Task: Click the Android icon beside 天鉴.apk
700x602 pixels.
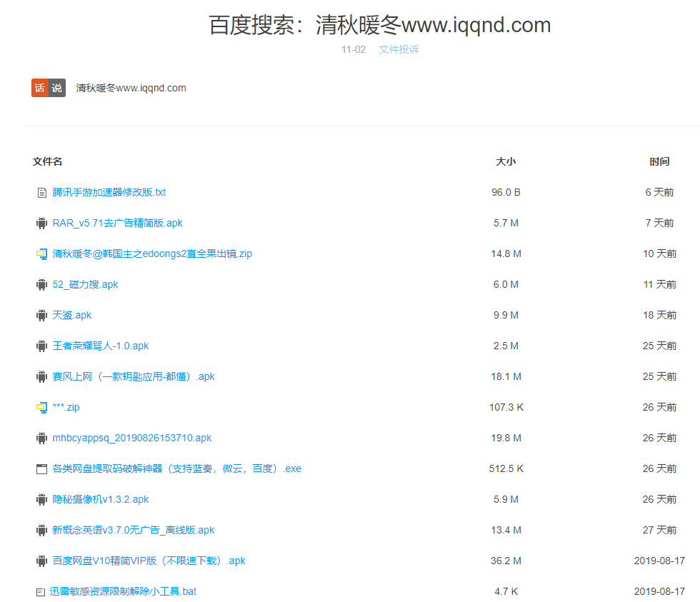Action: pos(41,316)
